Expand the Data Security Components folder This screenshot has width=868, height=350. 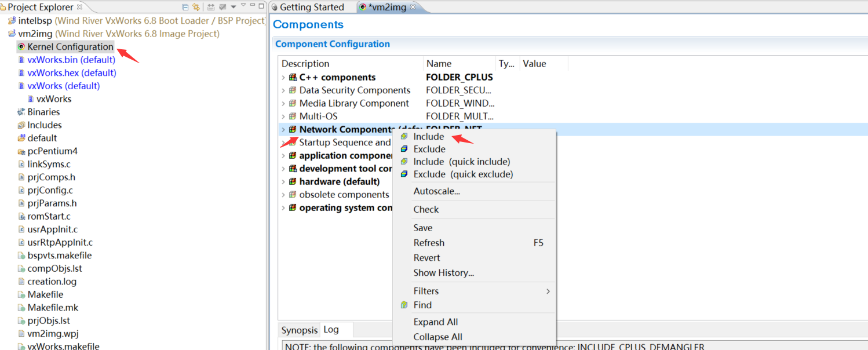tap(283, 90)
